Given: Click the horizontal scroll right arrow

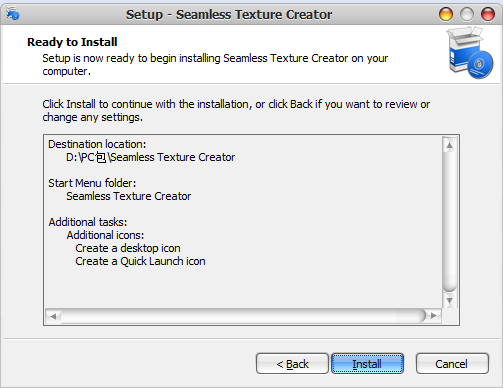Looking at the screenshot, I should point(434,316).
